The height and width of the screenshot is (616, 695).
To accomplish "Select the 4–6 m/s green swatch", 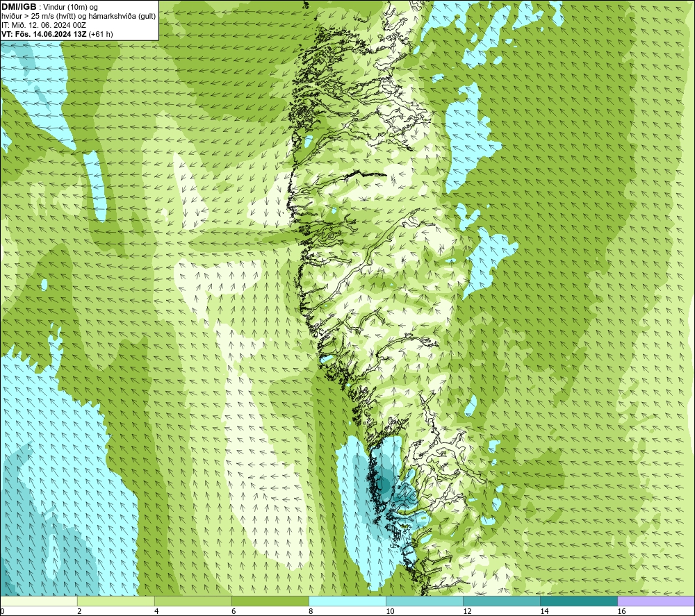I will click(x=193, y=601).
